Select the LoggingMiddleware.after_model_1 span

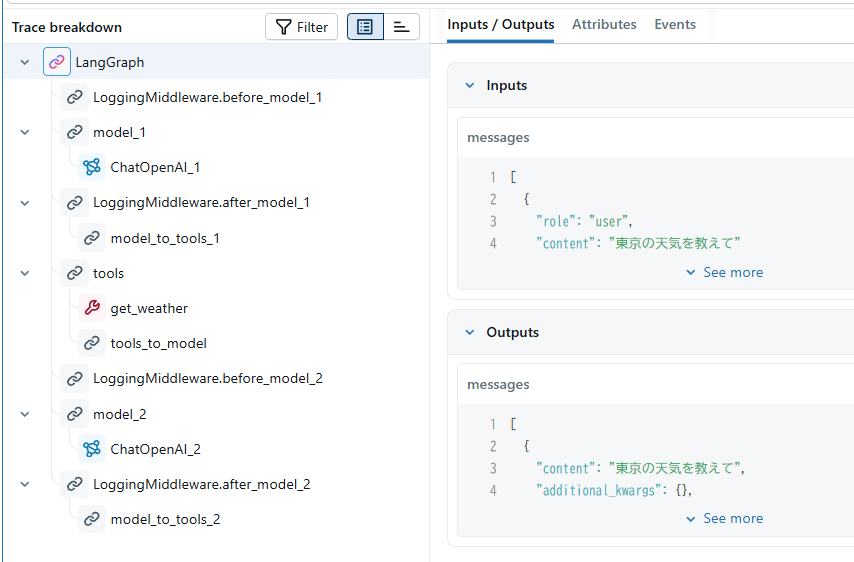[202, 203]
